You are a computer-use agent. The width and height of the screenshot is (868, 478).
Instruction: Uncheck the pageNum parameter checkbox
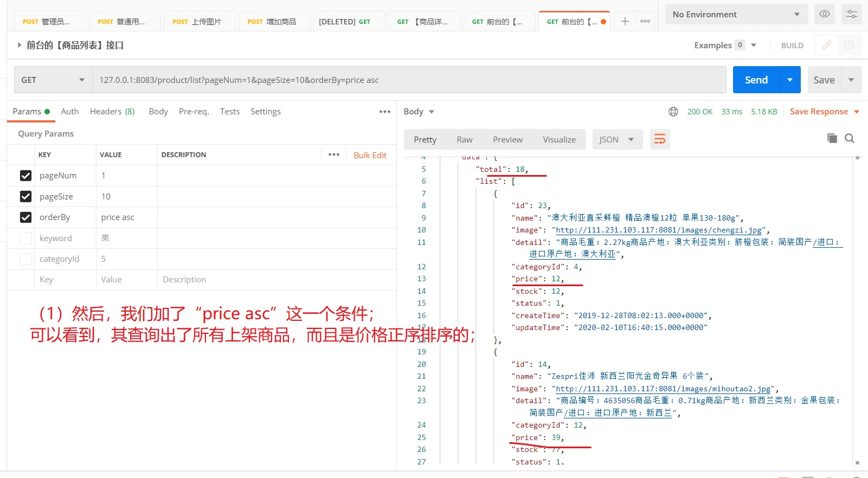25,176
